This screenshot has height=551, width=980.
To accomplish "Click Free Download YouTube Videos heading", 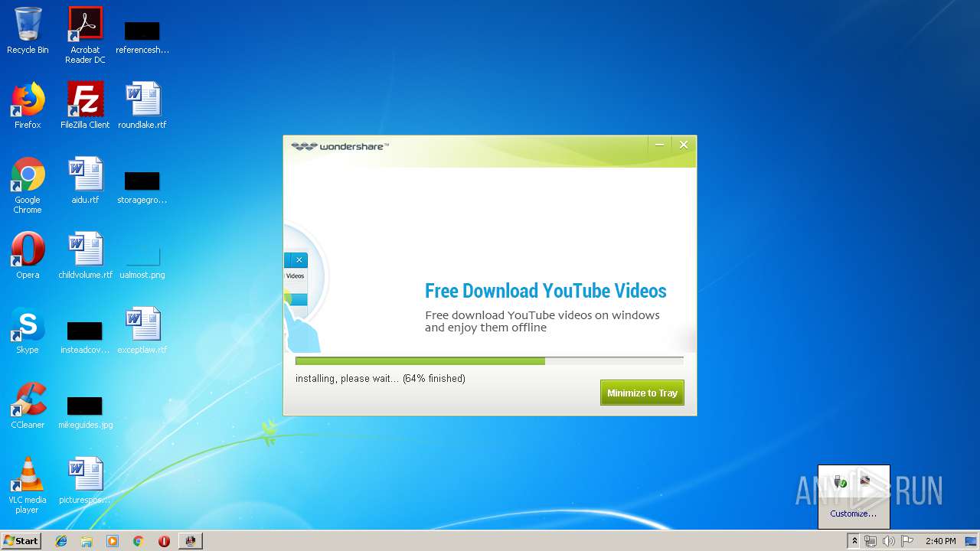I will [x=545, y=291].
